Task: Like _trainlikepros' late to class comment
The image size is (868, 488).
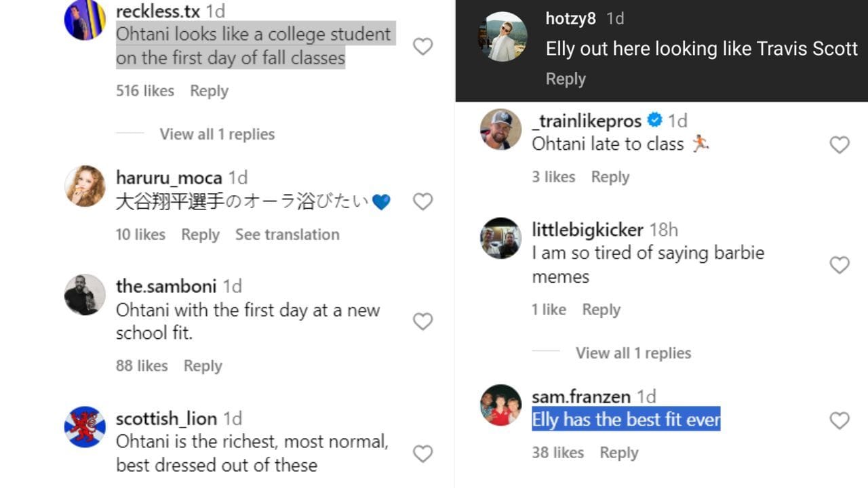Action: pyautogui.click(x=840, y=144)
